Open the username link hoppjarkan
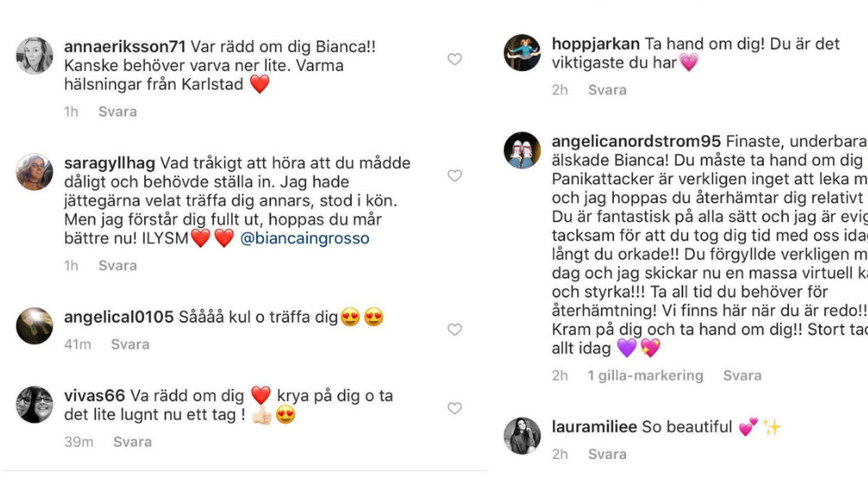The image size is (868, 489). coord(596,44)
